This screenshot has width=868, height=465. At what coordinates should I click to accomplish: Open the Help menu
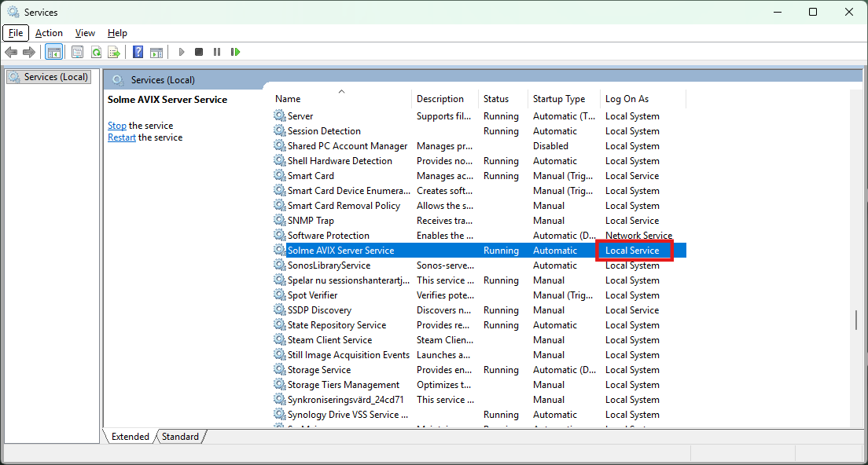pyautogui.click(x=117, y=33)
